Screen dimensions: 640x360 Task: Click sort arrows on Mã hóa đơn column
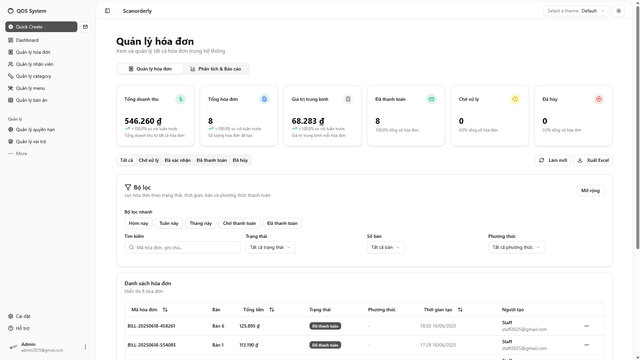pos(165,310)
